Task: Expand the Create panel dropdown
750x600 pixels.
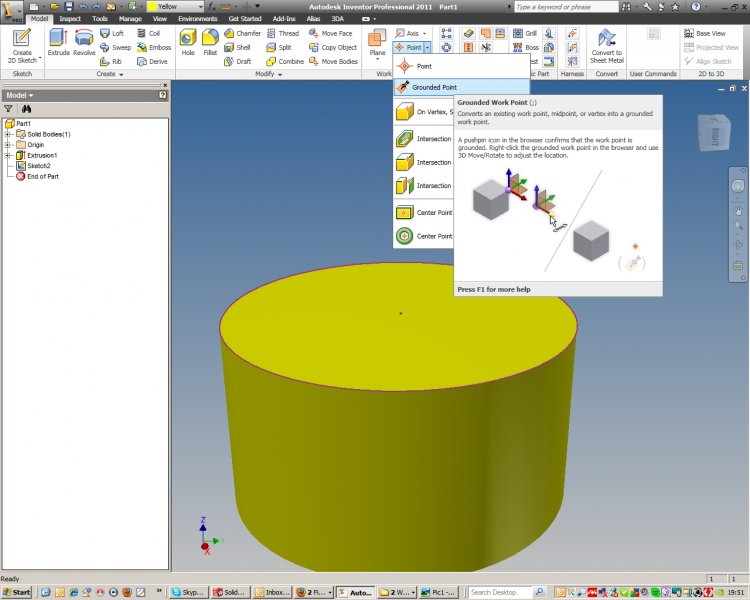Action: point(121,74)
